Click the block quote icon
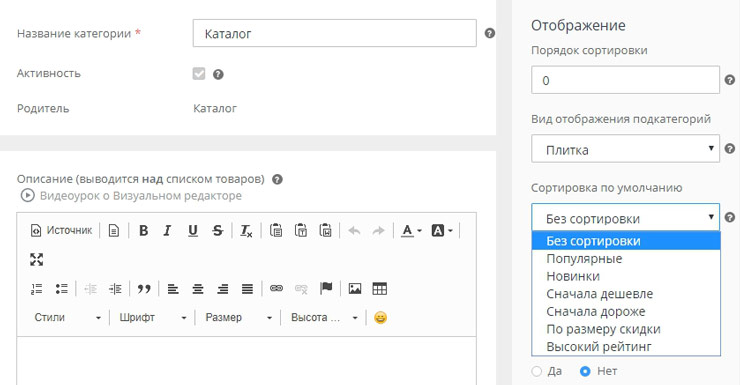 click(x=144, y=288)
